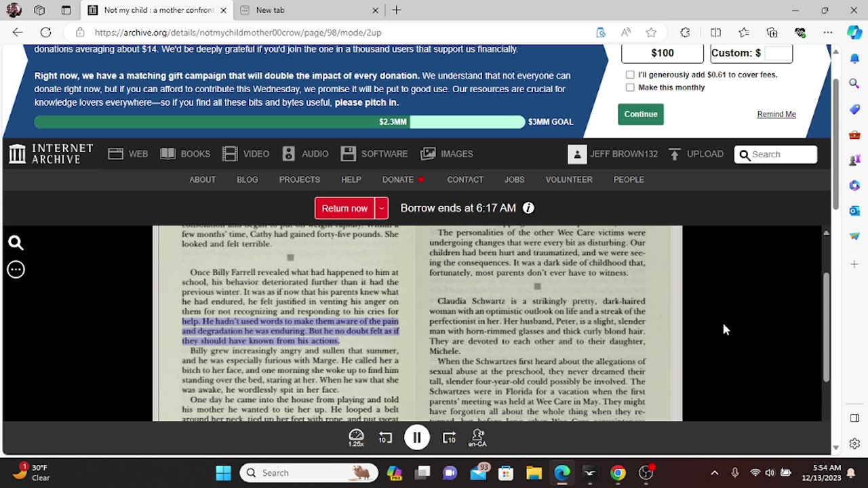The width and height of the screenshot is (868, 488).
Task: Open the more options ellipsis in reader sidebar
Action: click(16, 270)
